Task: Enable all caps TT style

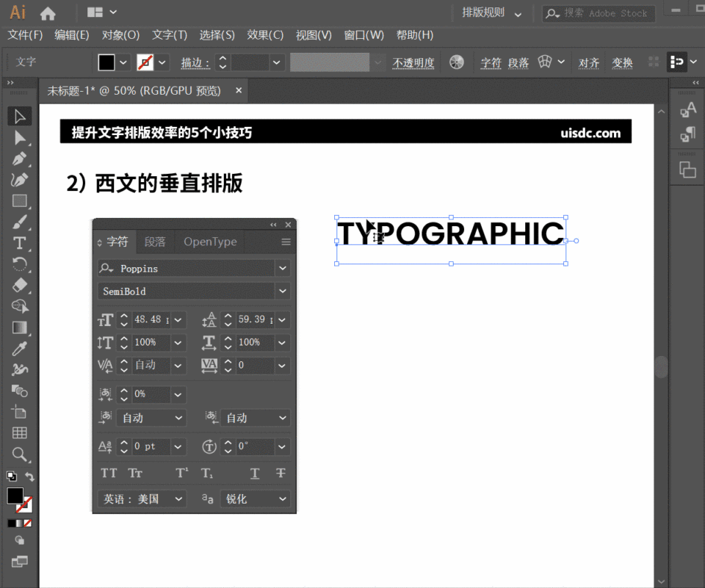Action: [109, 473]
